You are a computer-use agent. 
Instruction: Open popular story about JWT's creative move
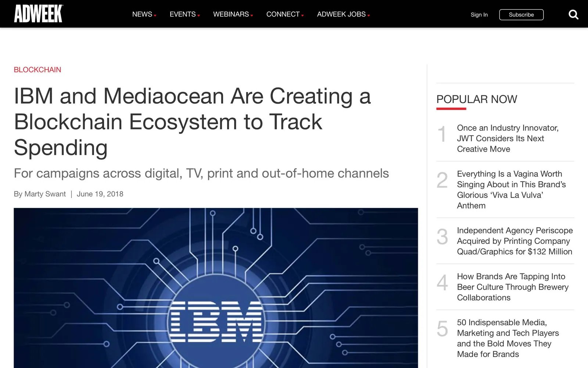[x=508, y=138]
